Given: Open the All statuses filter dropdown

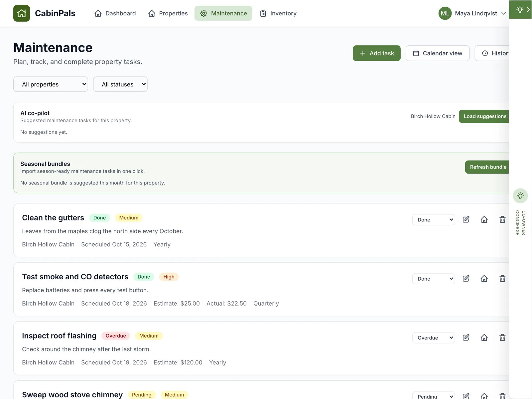Looking at the screenshot, I should pyautogui.click(x=120, y=84).
